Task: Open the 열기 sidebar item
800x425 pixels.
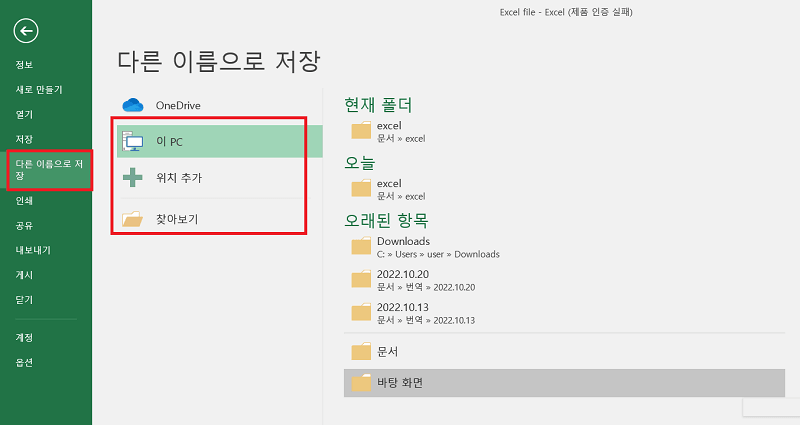Action: point(24,114)
